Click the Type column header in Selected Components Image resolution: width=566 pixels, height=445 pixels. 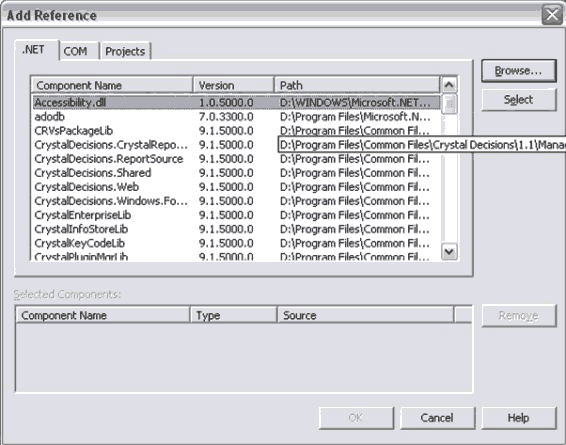click(x=234, y=315)
